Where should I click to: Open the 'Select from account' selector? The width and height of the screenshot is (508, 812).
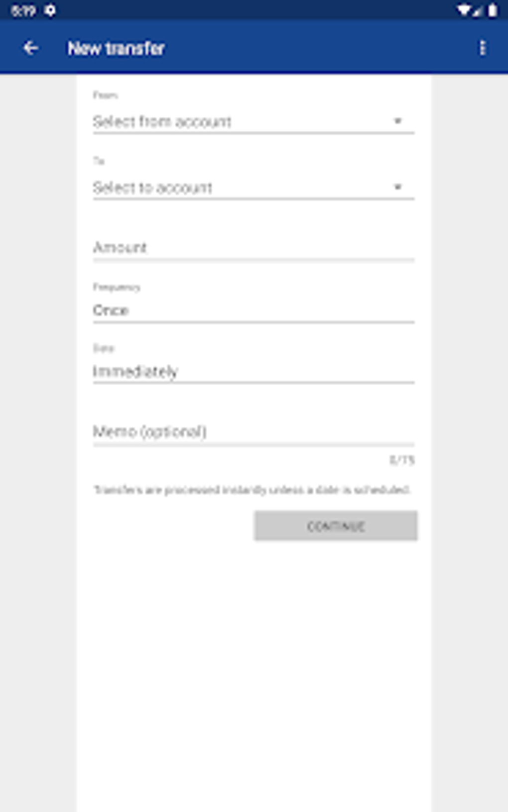[x=254, y=121]
